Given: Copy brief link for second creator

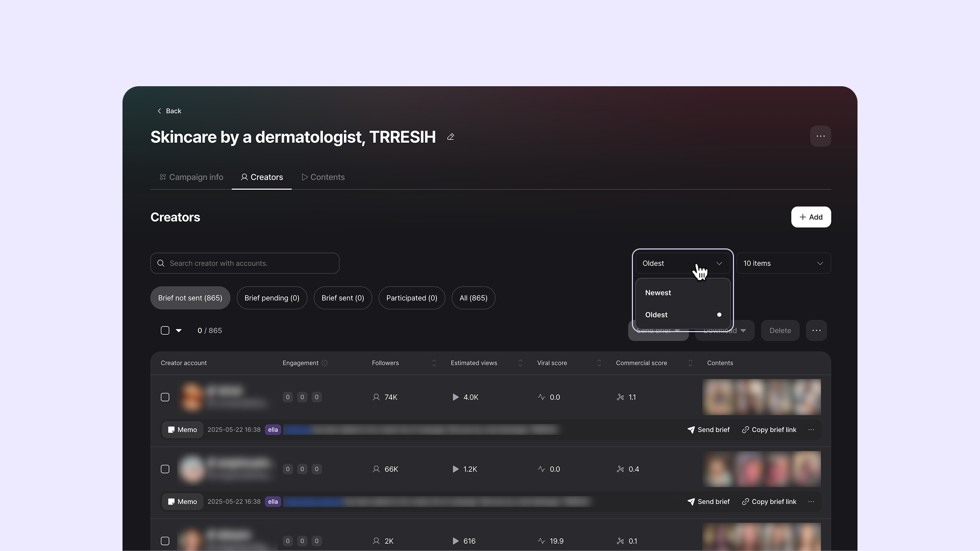Looking at the screenshot, I should point(769,502).
